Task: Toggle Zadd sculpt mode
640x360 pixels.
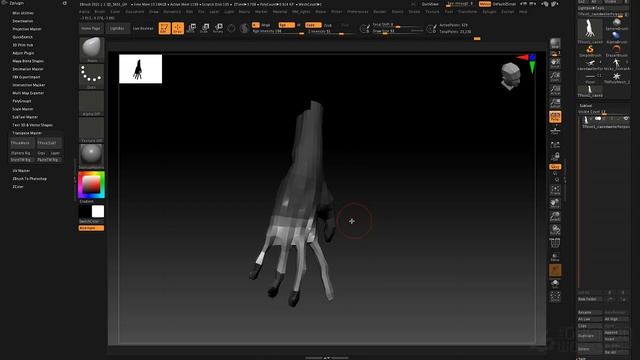Action: click(313, 25)
